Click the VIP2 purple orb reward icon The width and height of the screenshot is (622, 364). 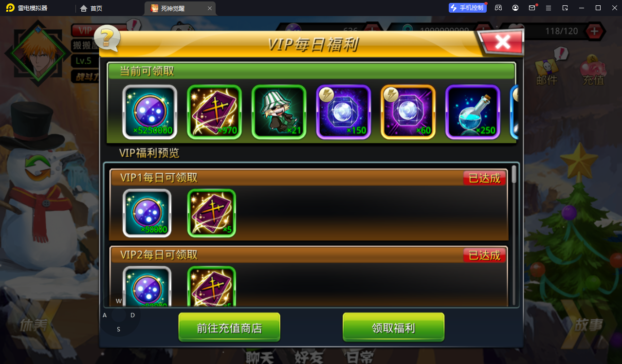(147, 287)
